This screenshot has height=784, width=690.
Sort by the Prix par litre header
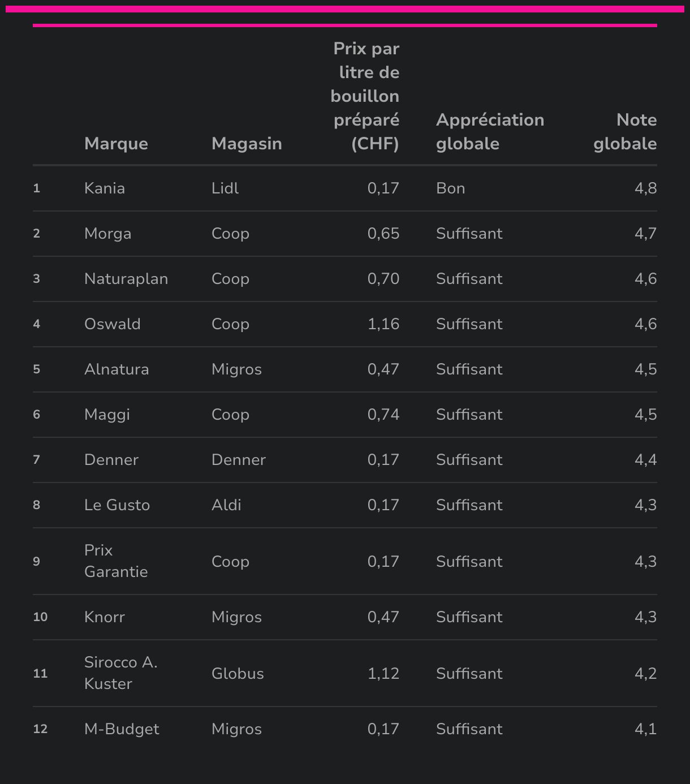(365, 96)
